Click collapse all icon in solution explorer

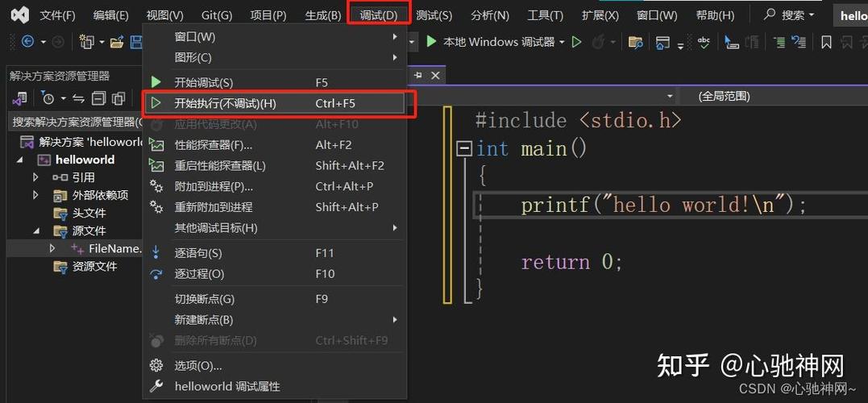point(98,98)
